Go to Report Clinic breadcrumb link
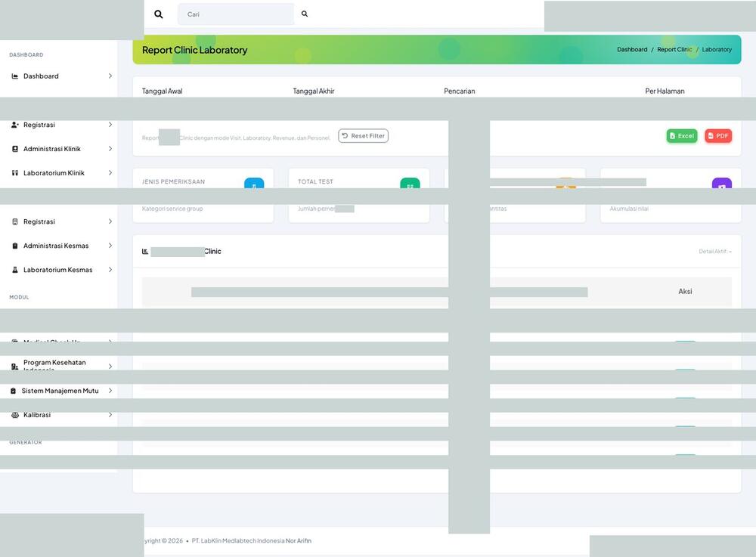This screenshot has height=557, width=756. tap(674, 50)
